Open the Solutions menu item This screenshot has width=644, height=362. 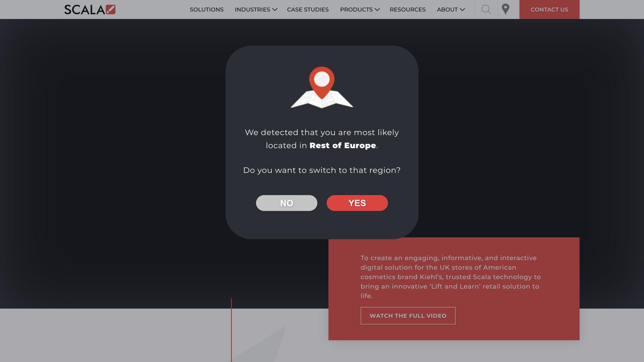tap(207, 10)
